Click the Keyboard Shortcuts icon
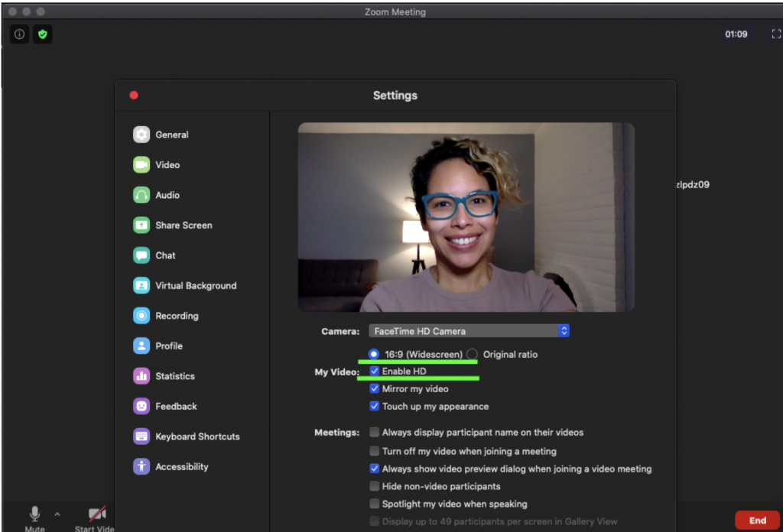Screen dimensions: 783x532 coord(141,436)
